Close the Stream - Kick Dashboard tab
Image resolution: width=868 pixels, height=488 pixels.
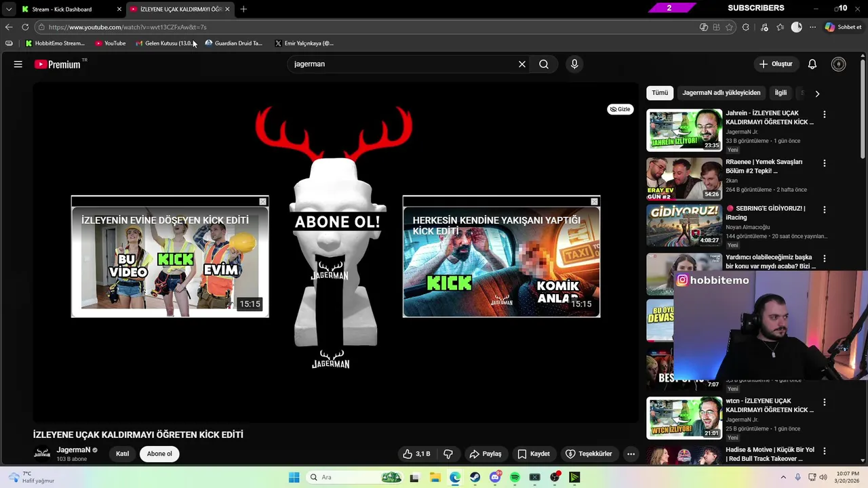click(x=119, y=9)
